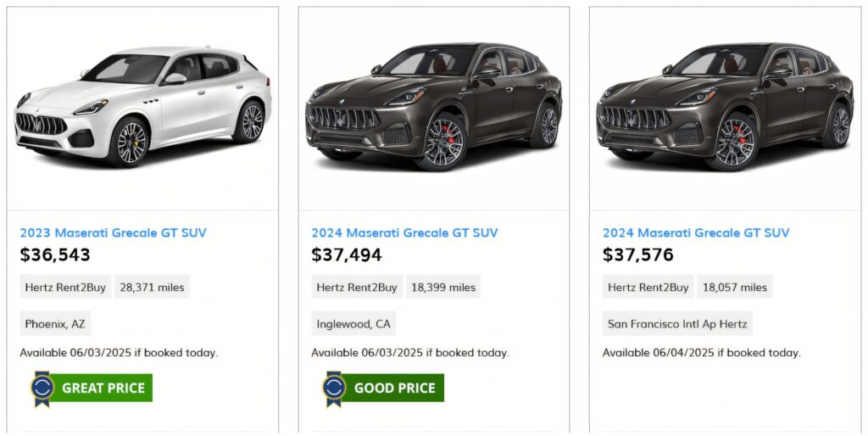Viewport: 868px width, 436px height.
Task: Click the Available 06/04/2025 availability text
Action: (x=701, y=353)
